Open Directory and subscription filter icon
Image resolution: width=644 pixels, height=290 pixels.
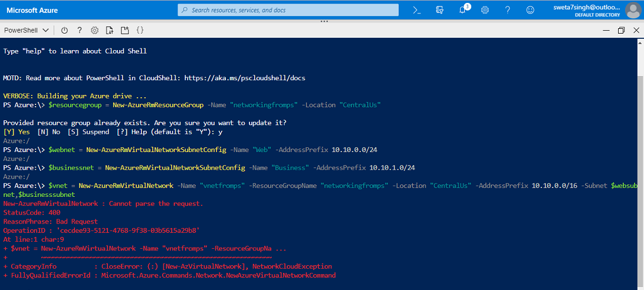pyautogui.click(x=440, y=10)
